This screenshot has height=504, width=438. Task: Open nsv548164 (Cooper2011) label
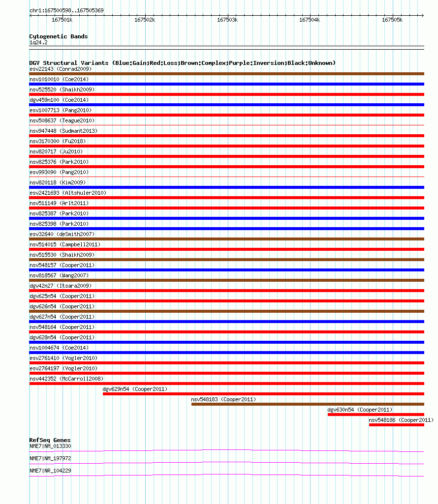62,327
